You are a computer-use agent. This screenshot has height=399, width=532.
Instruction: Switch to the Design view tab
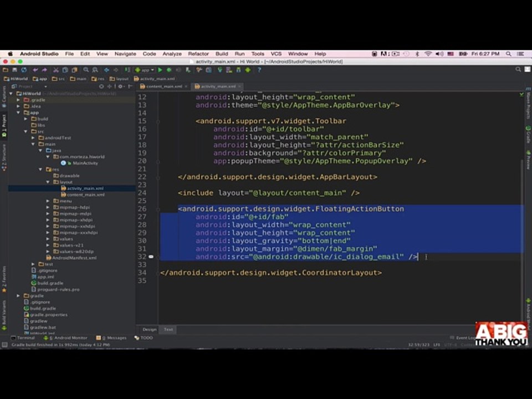point(149,329)
